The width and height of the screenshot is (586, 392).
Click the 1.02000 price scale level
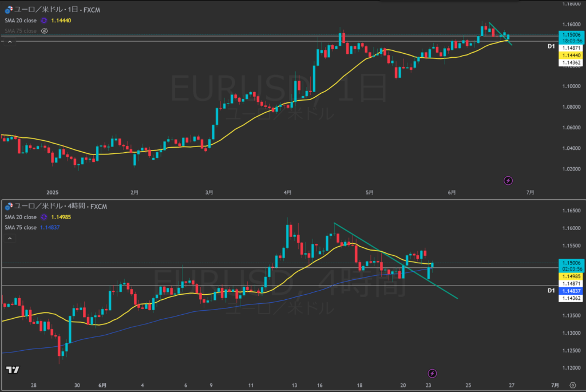click(x=572, y=169)
